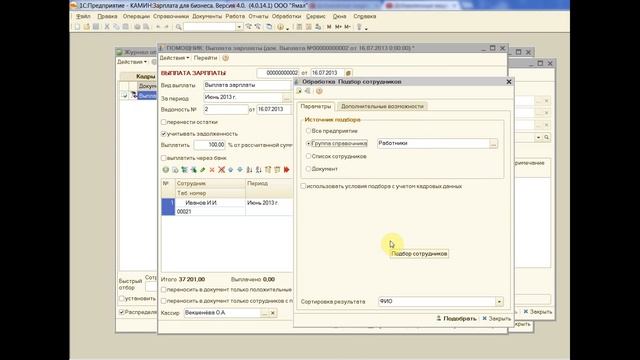Open the Документы menu

(x=207, y=16)
